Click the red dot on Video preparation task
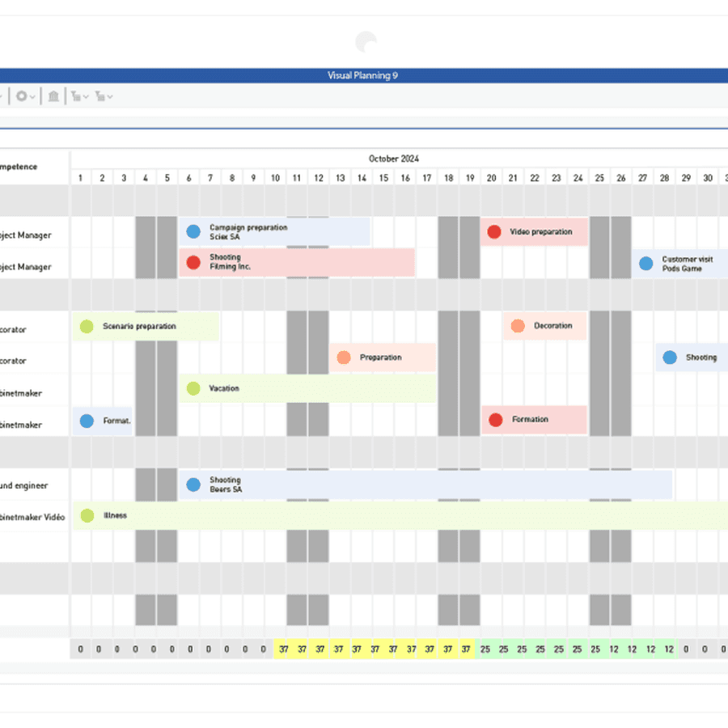This screenshot has width=728, height=728. [x=494, y=232]
